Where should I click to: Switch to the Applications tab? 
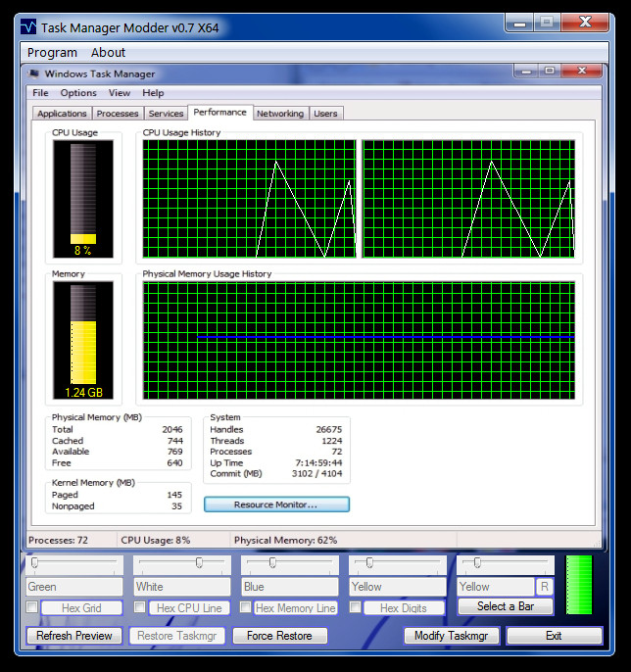(62, 114)
